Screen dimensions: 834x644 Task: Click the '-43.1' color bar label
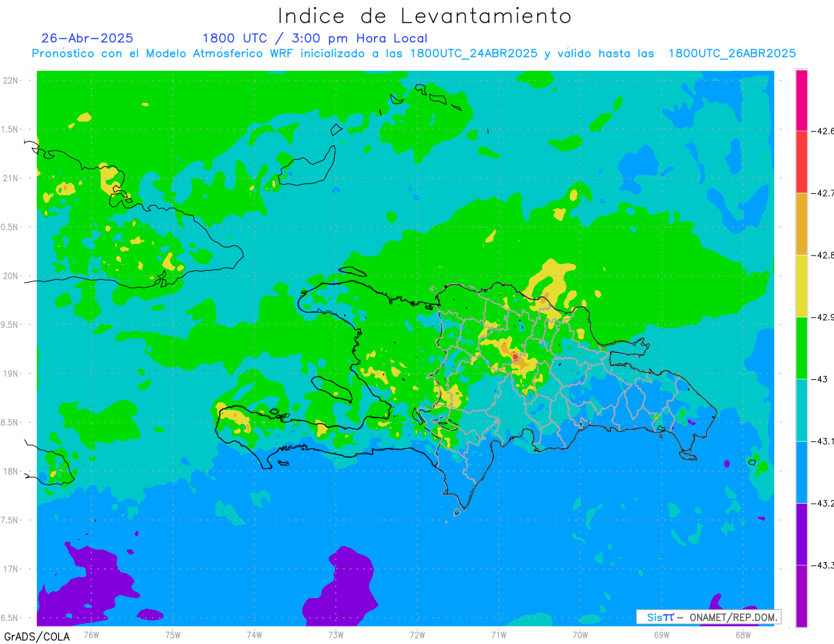click(821, 441)
